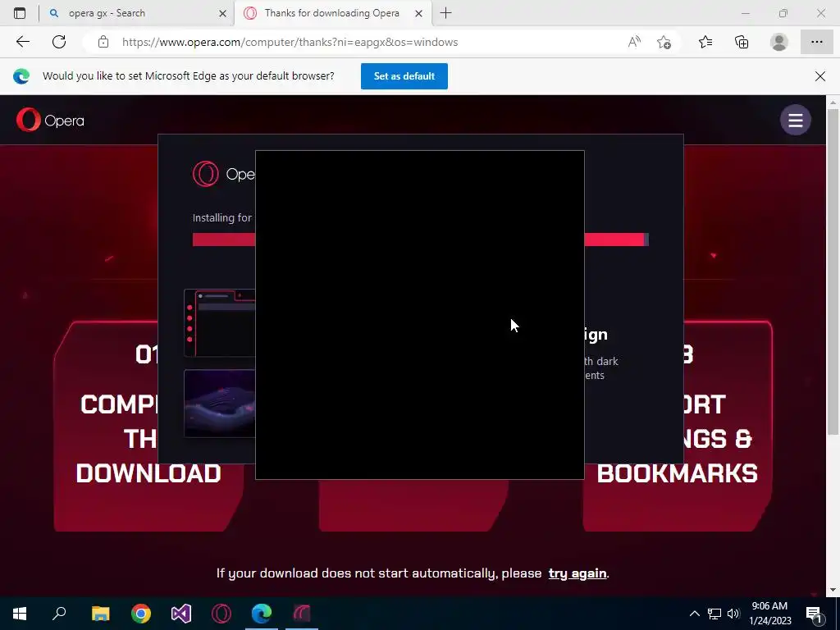Refresh the current page
This screenshot has height=630, width=840.
click(x=59, y=42)
